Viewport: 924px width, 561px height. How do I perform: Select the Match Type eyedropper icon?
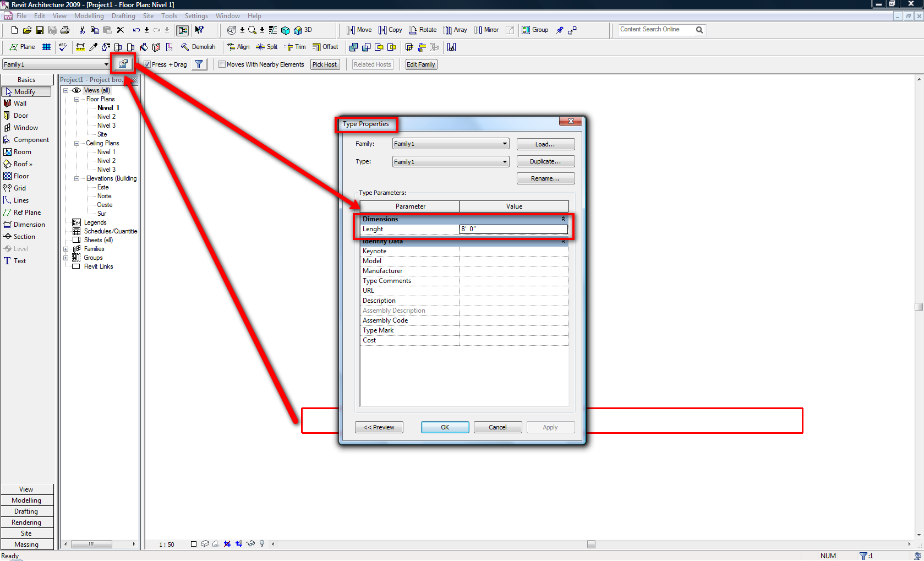click(x=94, y=47)
